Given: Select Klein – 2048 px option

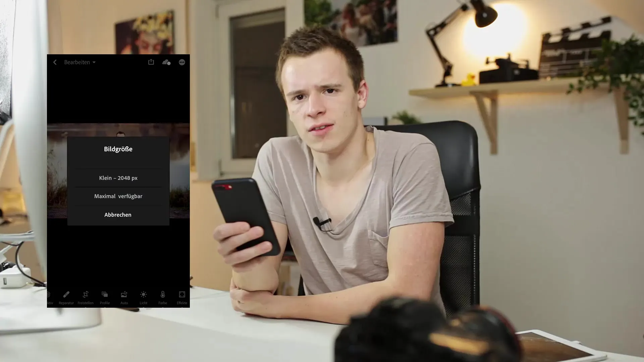Looking at the screenshot, I should (x=118, y=178).
